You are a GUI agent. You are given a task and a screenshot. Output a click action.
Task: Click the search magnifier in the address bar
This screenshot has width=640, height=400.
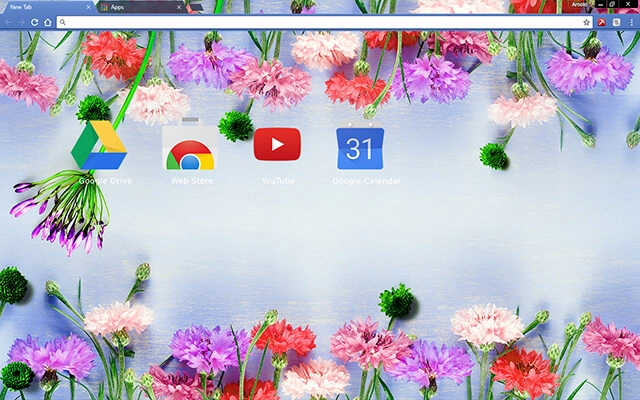[62, 22]
